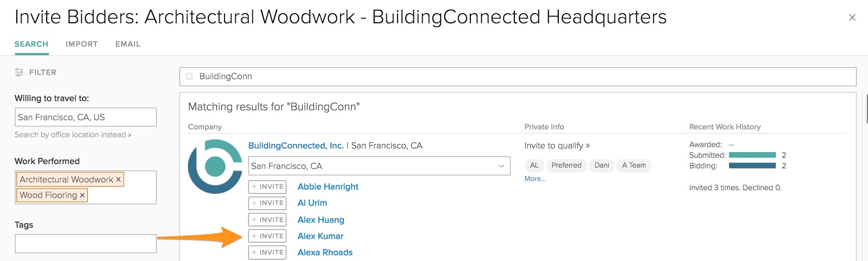Click the BuildingConnected company logo

coord(215,166)
